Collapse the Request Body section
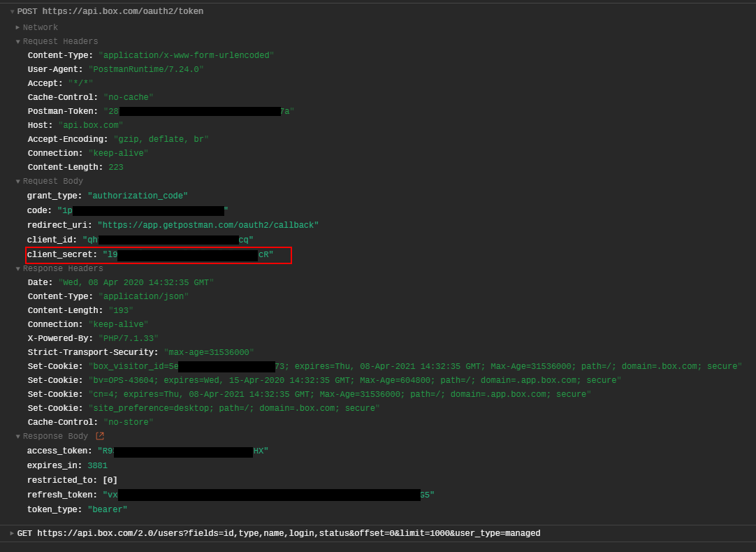This screenshot has width=756, height=552. pos(17,180)
